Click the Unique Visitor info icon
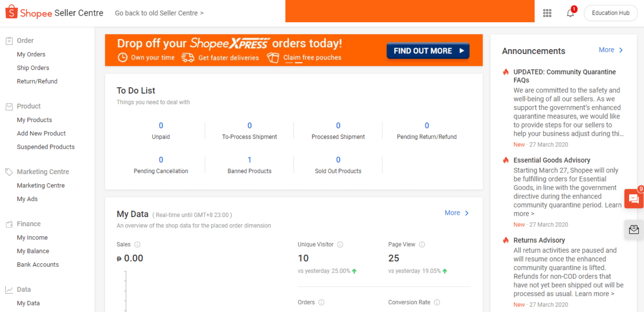The height and width of the screenshot is (312, 644). pyautogui.click(x=340, y=244)
